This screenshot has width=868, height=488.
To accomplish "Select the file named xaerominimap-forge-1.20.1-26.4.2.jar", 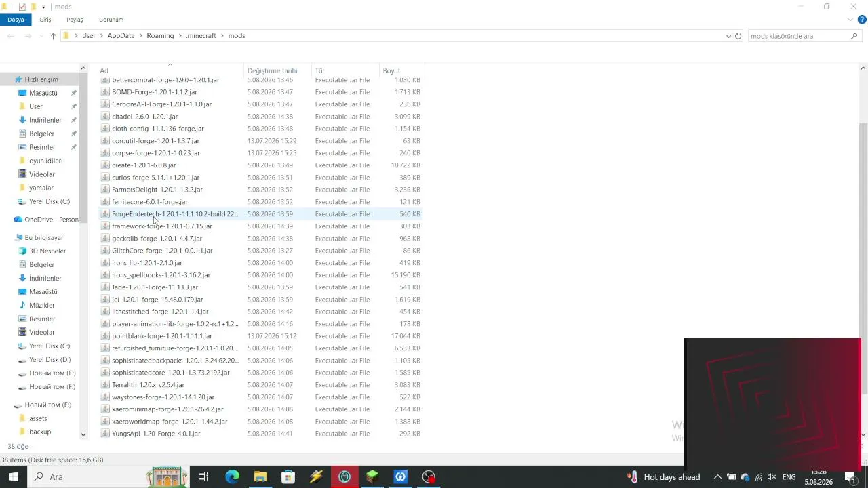I will [167, 409].
